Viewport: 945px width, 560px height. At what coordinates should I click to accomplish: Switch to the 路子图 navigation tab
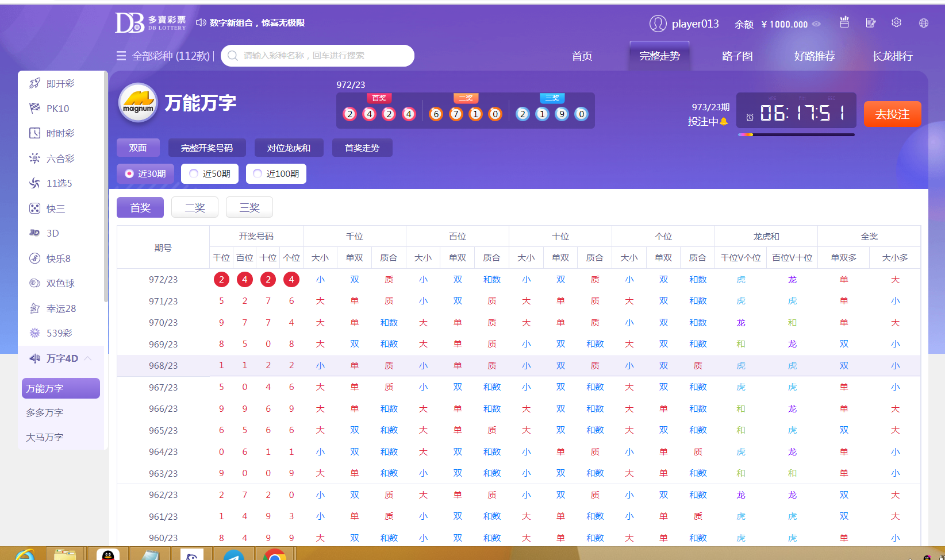737,56
